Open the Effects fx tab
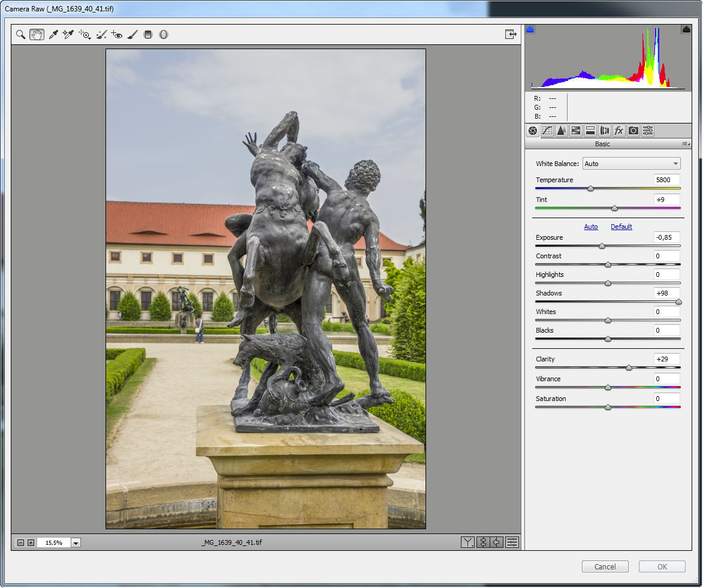The height and width of the screenshot is (588, 703). coord(618,131)
